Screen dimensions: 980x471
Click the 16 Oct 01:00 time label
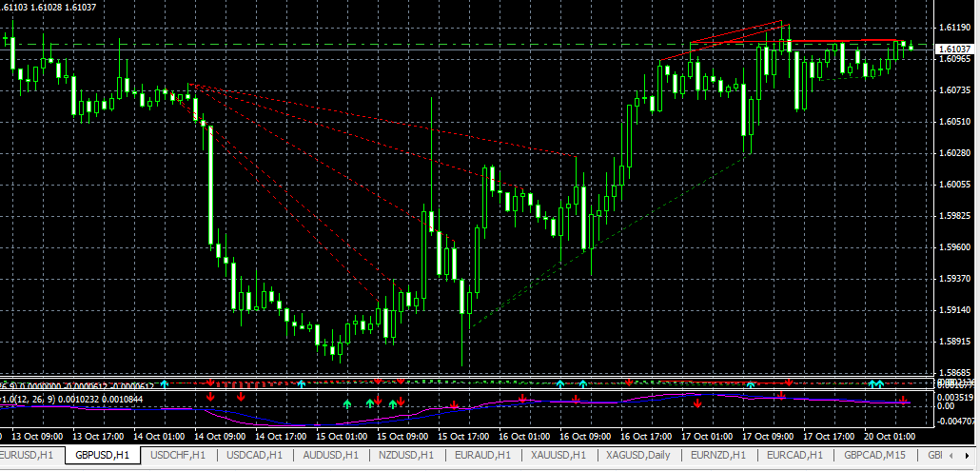pyautogui.click(x=523, y=436)
